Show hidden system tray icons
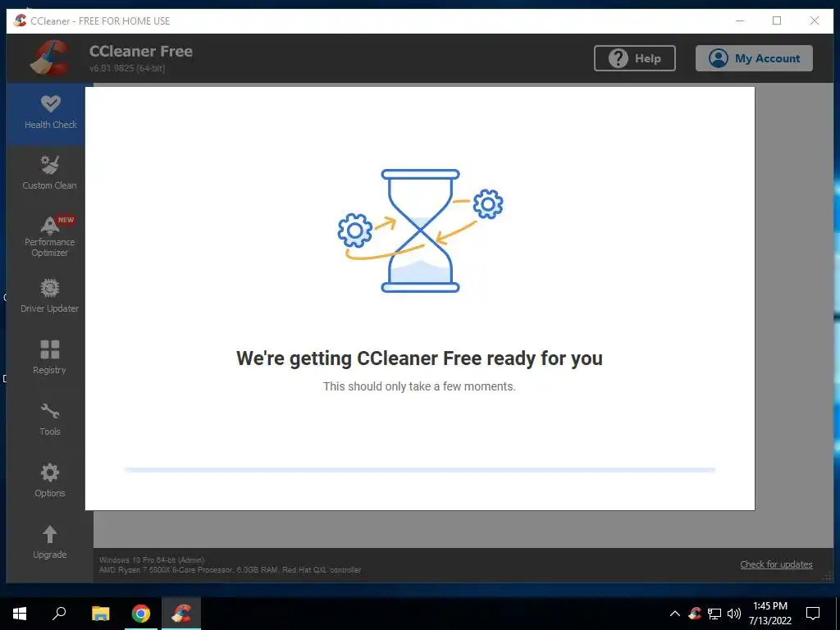This screenshot has height=630, width=840. pos(675,614)
